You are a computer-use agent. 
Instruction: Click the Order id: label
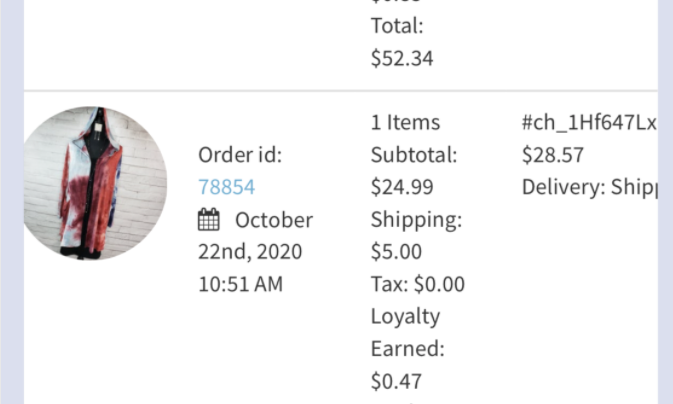[x=240, y=155]
